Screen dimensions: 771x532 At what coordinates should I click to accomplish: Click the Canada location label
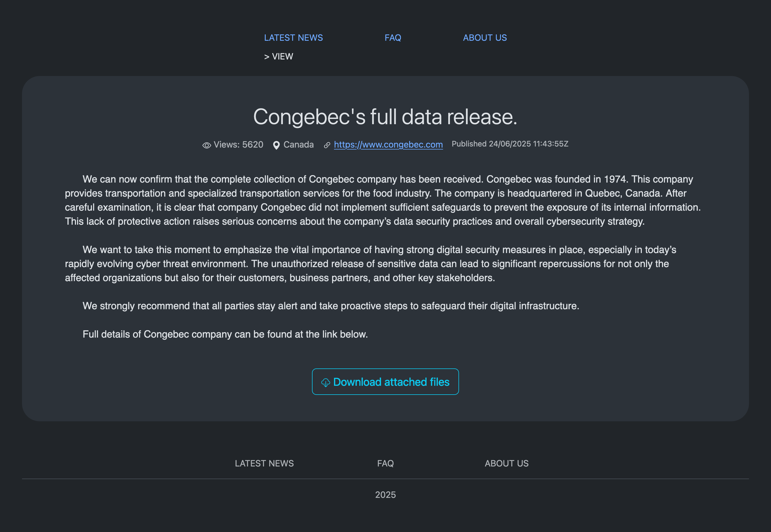[x=298, y=145]
